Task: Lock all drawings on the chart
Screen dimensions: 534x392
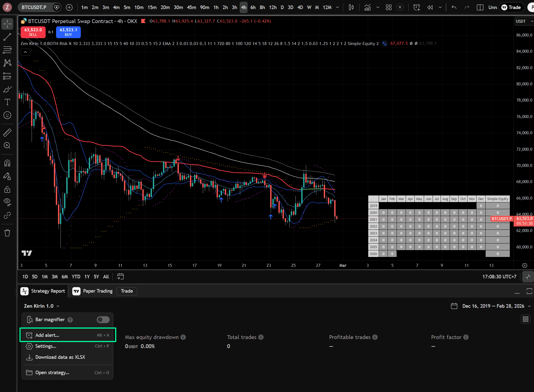Action: [x=7, y=189]
